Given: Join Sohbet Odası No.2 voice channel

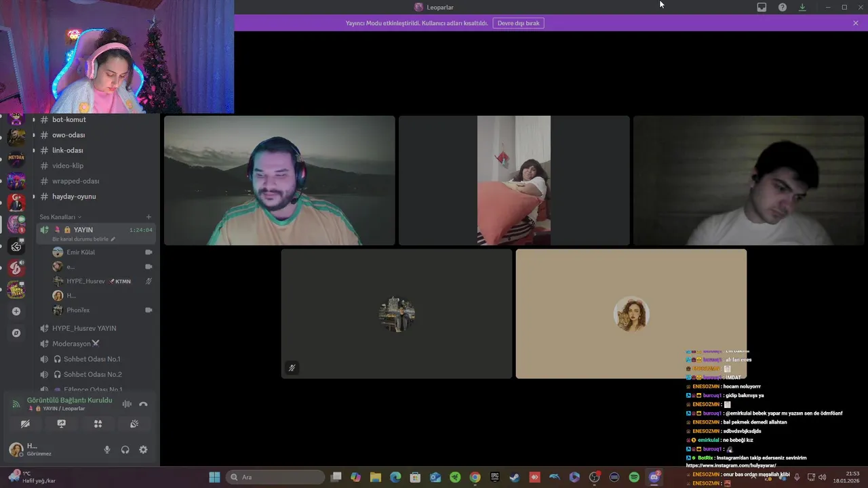Looking at the screenshot, I should (96, 374).
